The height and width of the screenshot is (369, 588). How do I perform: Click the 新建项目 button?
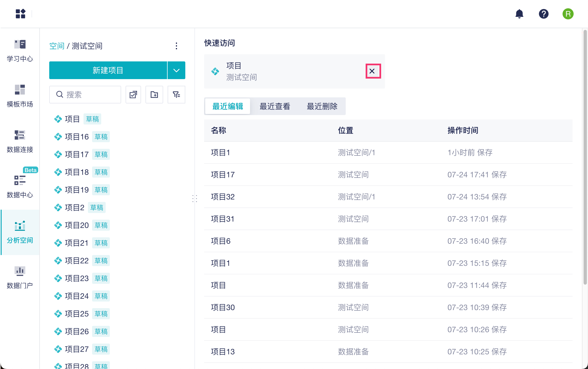(x=108, y=70)
